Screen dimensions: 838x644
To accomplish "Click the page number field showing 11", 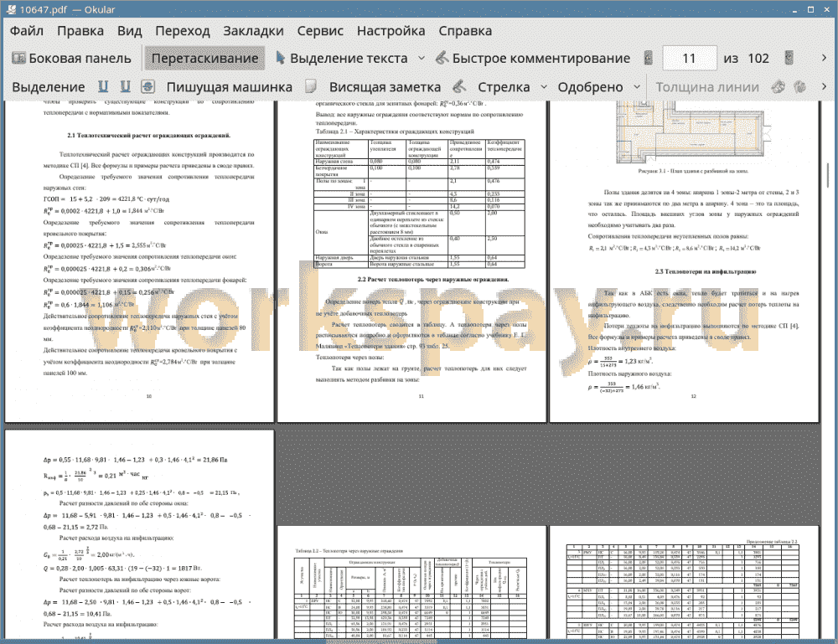I will 689,59.
